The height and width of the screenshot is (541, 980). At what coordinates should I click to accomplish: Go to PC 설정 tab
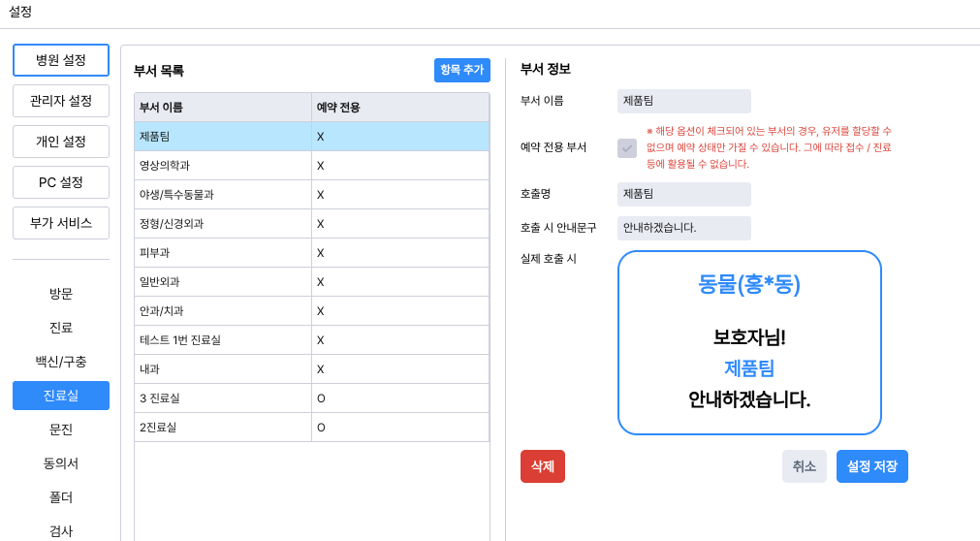(x=61, y=182)
